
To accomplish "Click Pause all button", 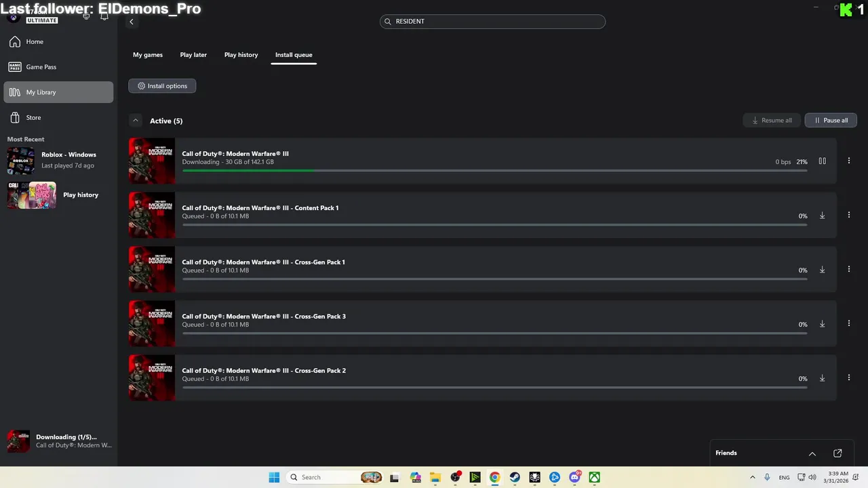I will (x=831, y=120).
